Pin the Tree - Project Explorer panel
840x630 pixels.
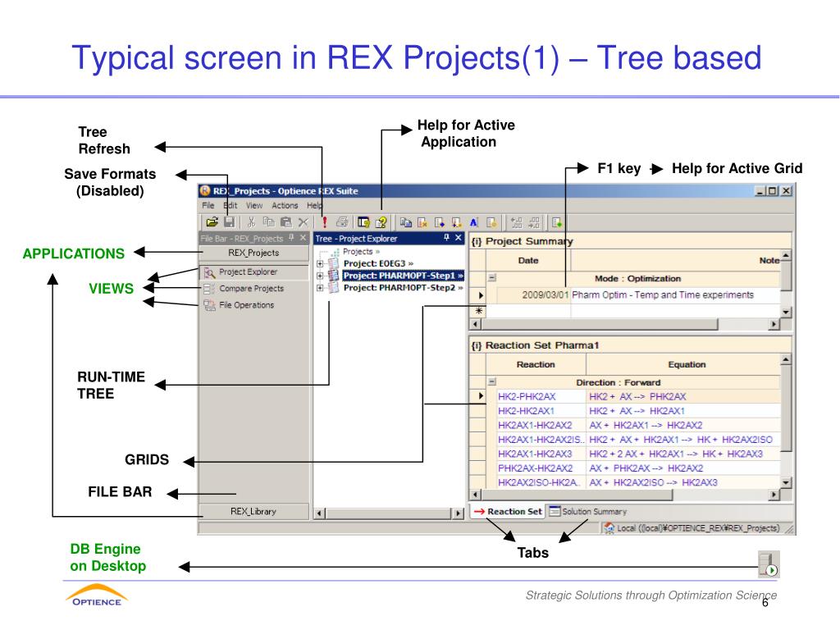447,237
